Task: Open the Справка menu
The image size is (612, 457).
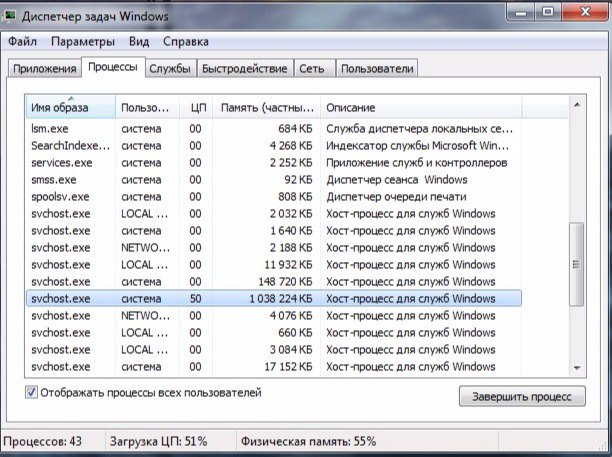Action: 186,41
